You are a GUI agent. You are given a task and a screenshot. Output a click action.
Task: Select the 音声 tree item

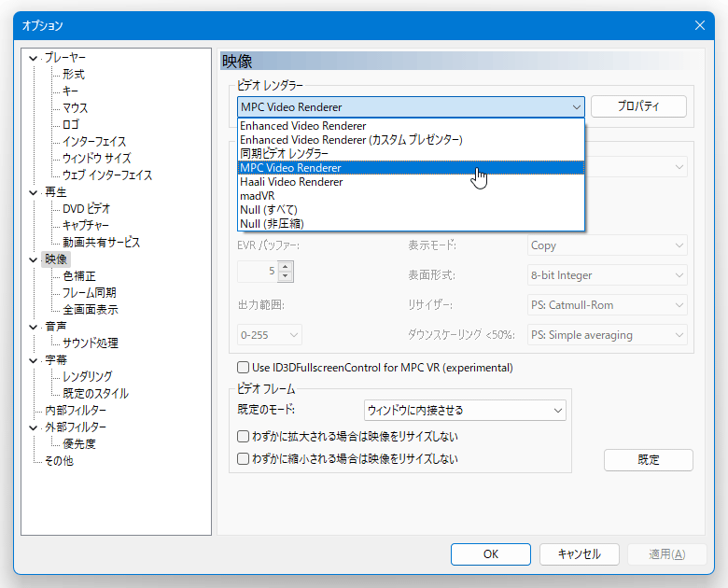tap(56, 327)
